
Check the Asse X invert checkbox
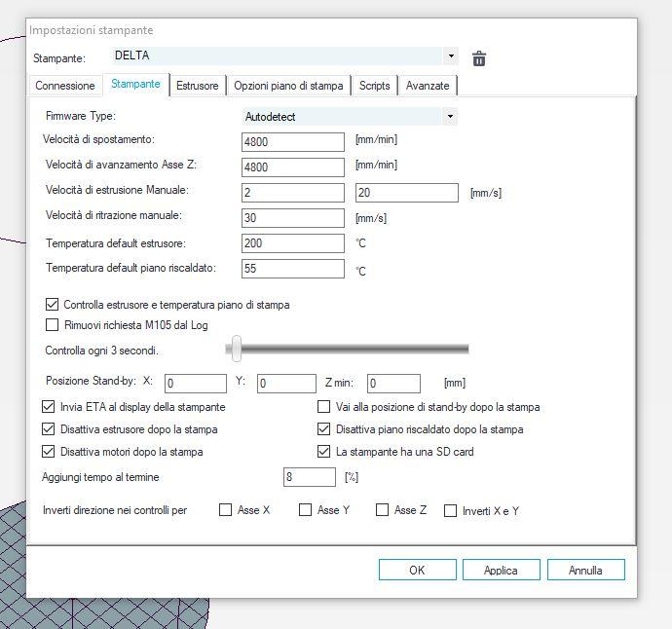(225, 509)
